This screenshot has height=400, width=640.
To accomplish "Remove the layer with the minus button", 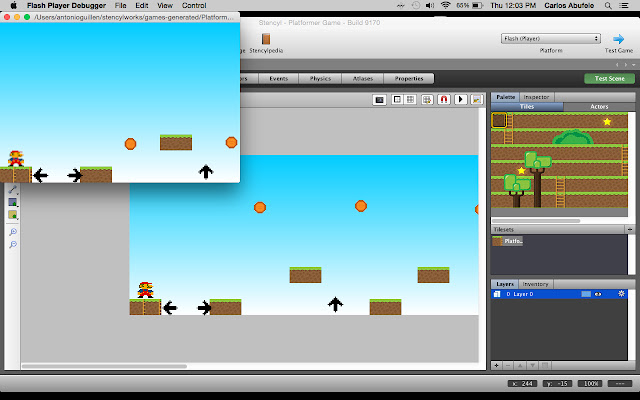I will pos(508,366).
